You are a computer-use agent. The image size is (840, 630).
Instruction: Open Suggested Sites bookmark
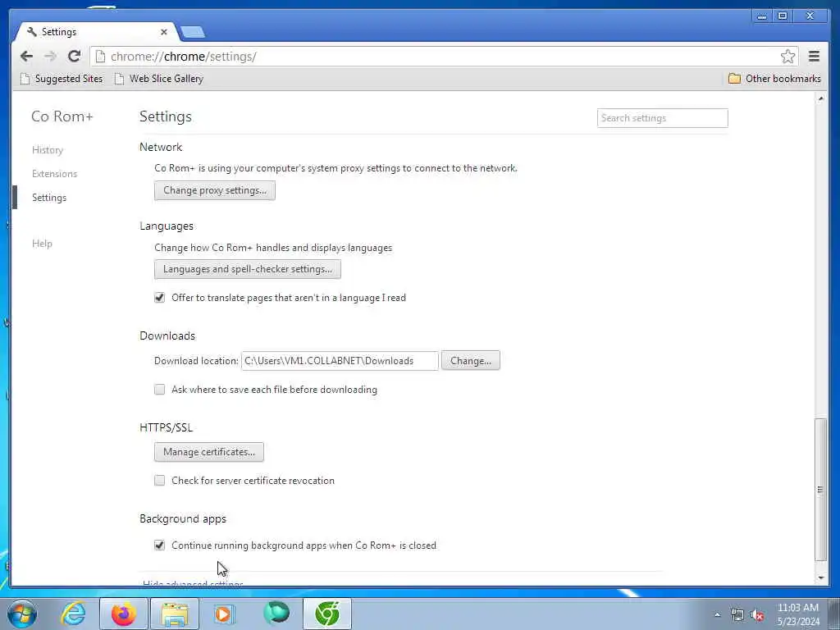pos(61,79)
